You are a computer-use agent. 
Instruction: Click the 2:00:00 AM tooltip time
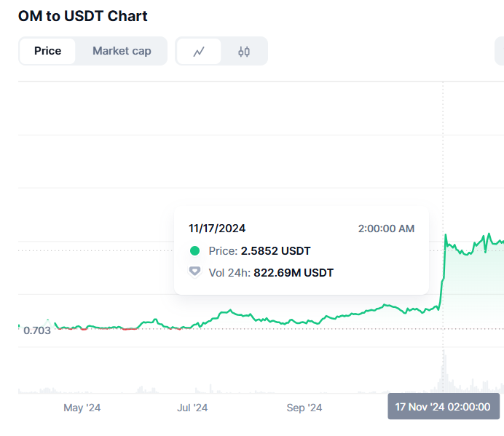[386, 229]
